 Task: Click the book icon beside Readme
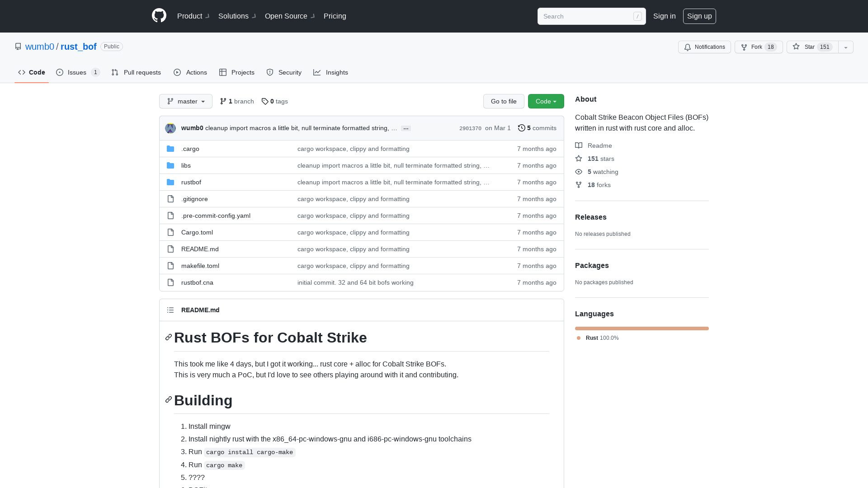[579, 145]
